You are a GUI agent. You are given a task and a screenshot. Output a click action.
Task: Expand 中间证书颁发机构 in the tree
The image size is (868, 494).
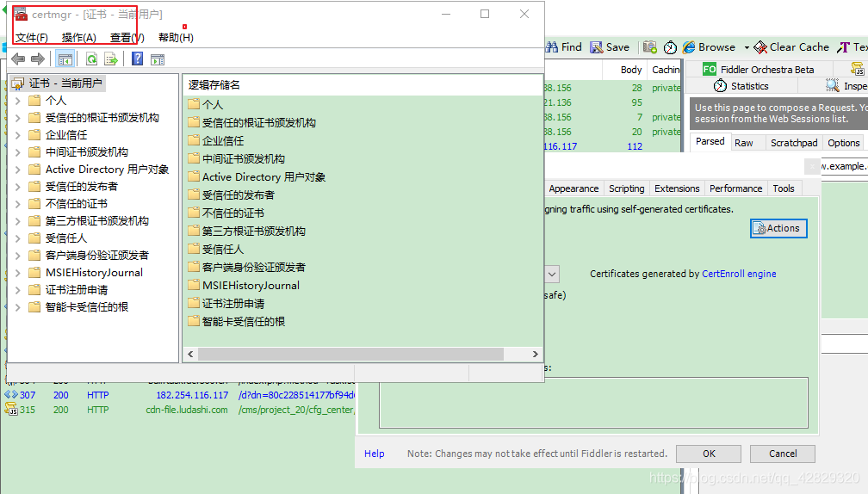18,152
